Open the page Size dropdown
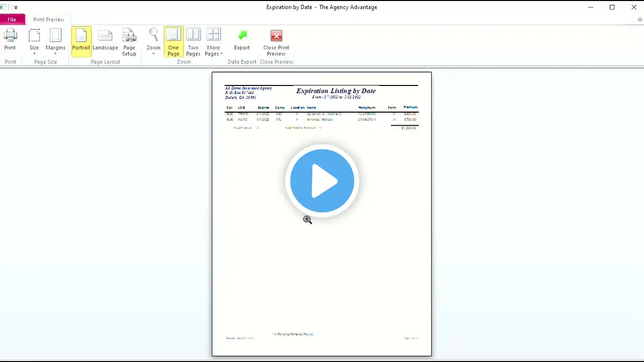644x362 pixels. click(x=34, y=42)
